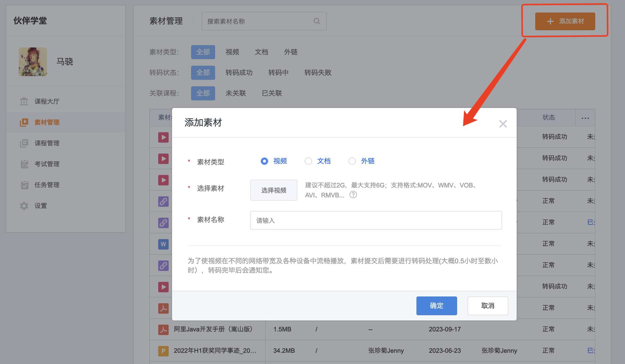The width and height of the screenshot is (625, 364).
Task: Open the table's three-dots column menu
Action: (x=585, y=118)
